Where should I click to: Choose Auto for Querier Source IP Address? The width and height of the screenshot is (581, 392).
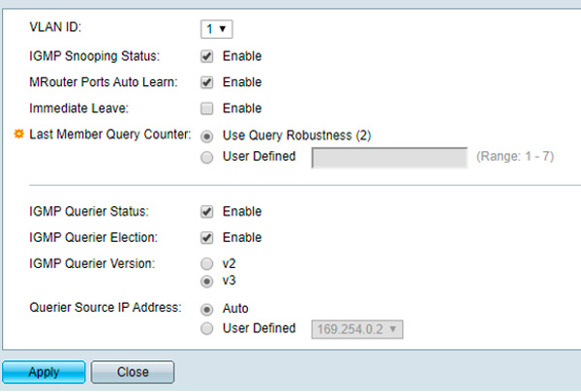tap(207, 309)
